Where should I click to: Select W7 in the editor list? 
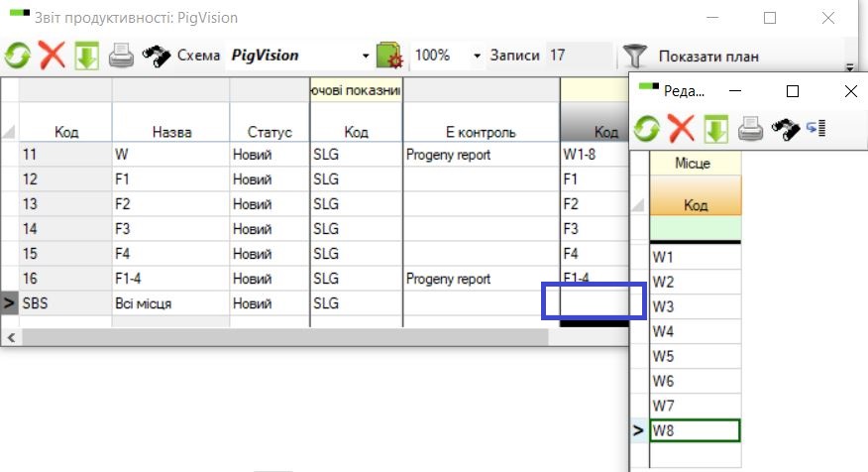pyautogui.click(x=696, y=407)
